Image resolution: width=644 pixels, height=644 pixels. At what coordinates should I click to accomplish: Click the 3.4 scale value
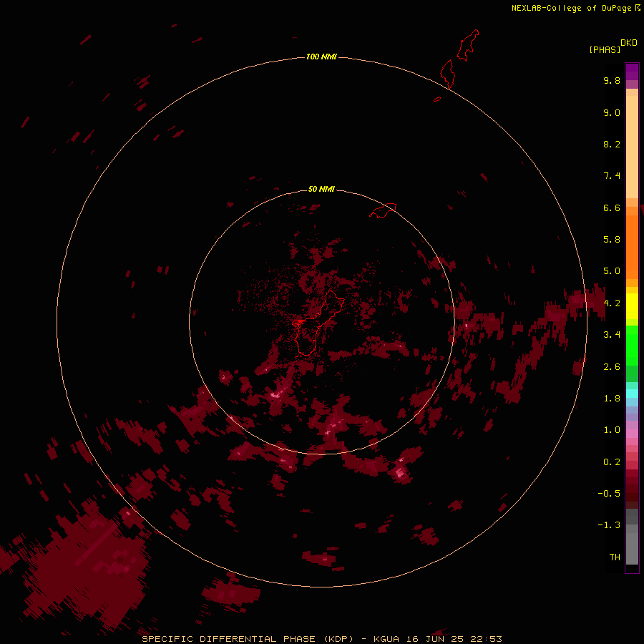[612, 335]
